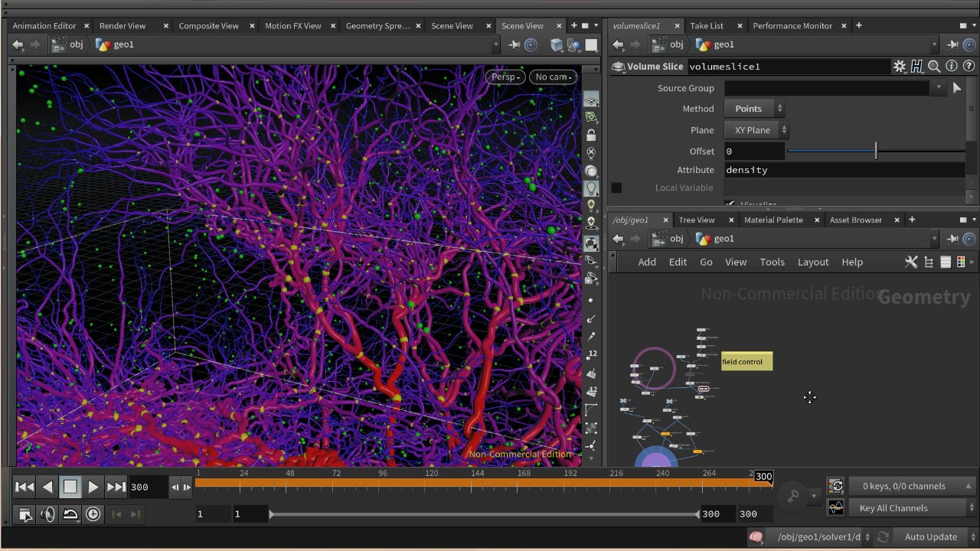Click the real time playback clock icon
Image resolution: width=980 pixels, height=551 pixels.
point(93,514)
